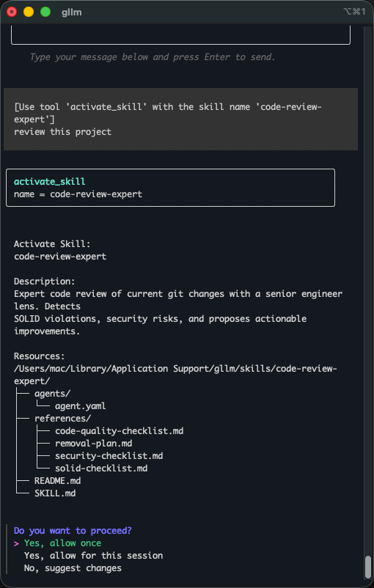This screenshot has height=588, width=374.
Task: Pick 'No, suggest changes' option
Action: click(x=73, y=567)
